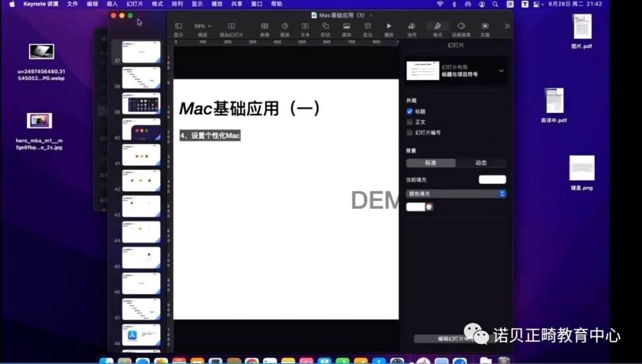Screen dimensions: 642x364
Task: Select slide thumbnail 39
Action: point(141,103)
